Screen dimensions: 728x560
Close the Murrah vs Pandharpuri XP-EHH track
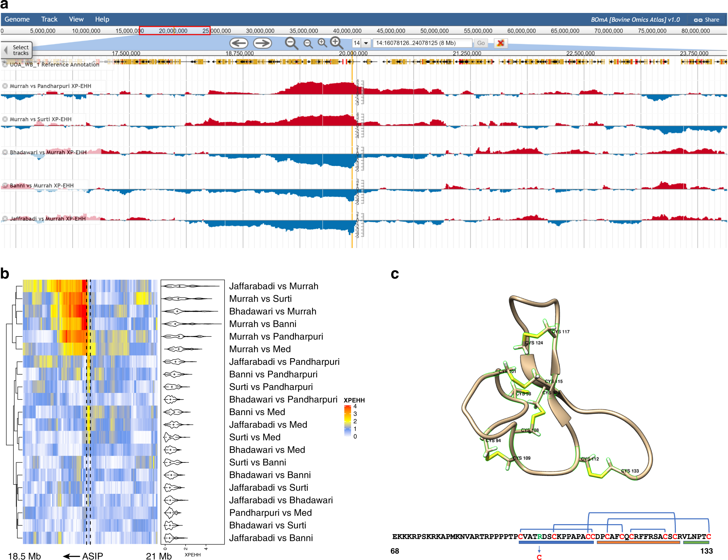point(5,85)
